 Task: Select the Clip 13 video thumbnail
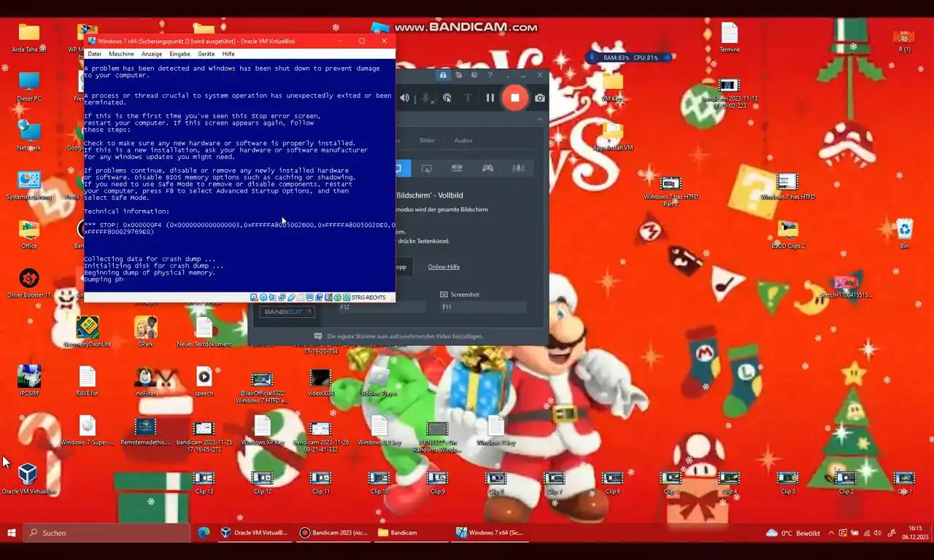(x=204, y=483)
